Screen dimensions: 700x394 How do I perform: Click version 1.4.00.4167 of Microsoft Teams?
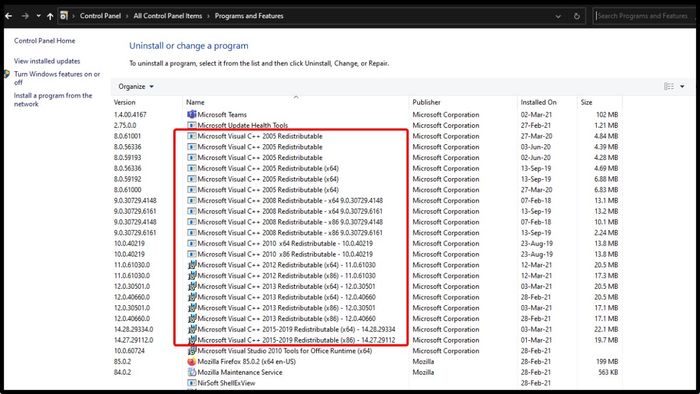click(x=130, y=115)
